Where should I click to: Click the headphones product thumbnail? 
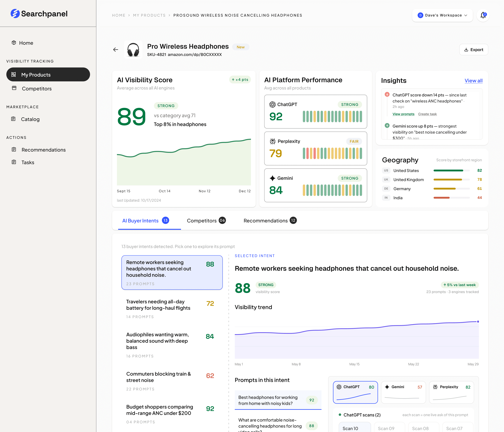click(133, 50)
